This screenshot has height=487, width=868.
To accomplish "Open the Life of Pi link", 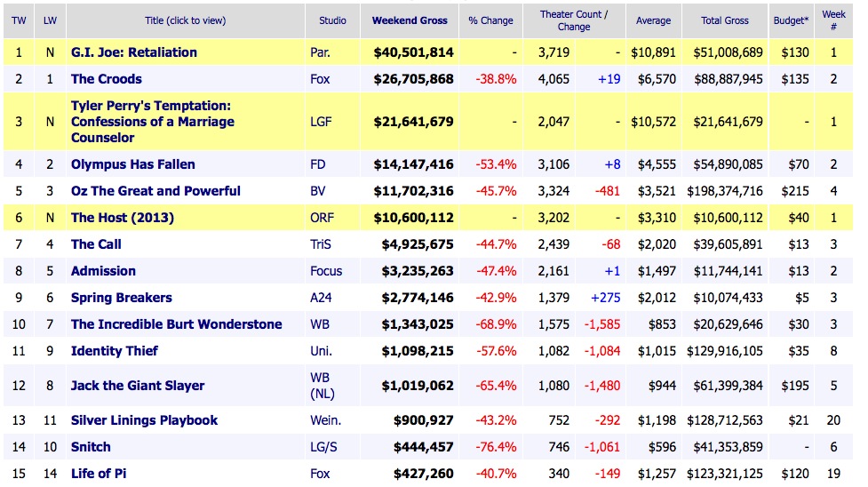I will point(99,474).
